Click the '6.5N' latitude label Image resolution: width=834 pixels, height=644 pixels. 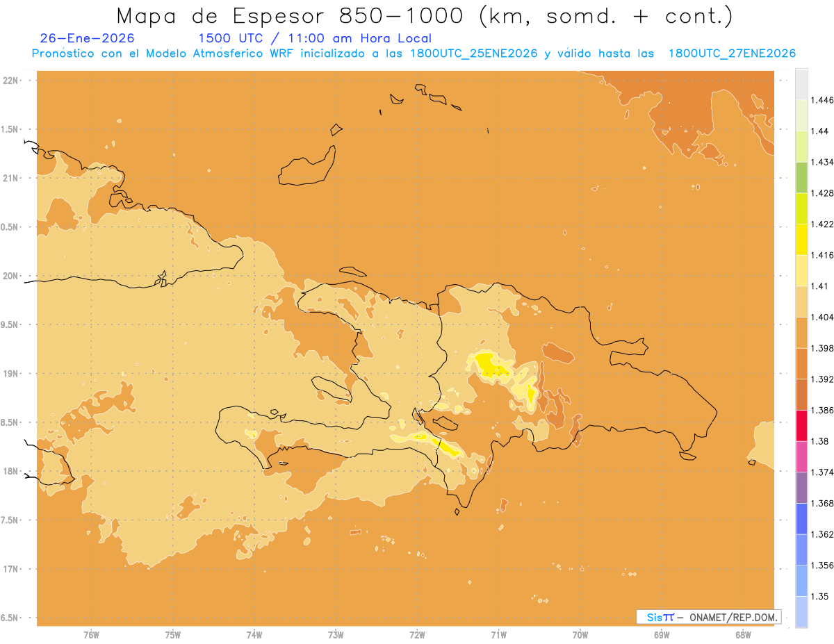pyautogui.click(x=10, y=618)
